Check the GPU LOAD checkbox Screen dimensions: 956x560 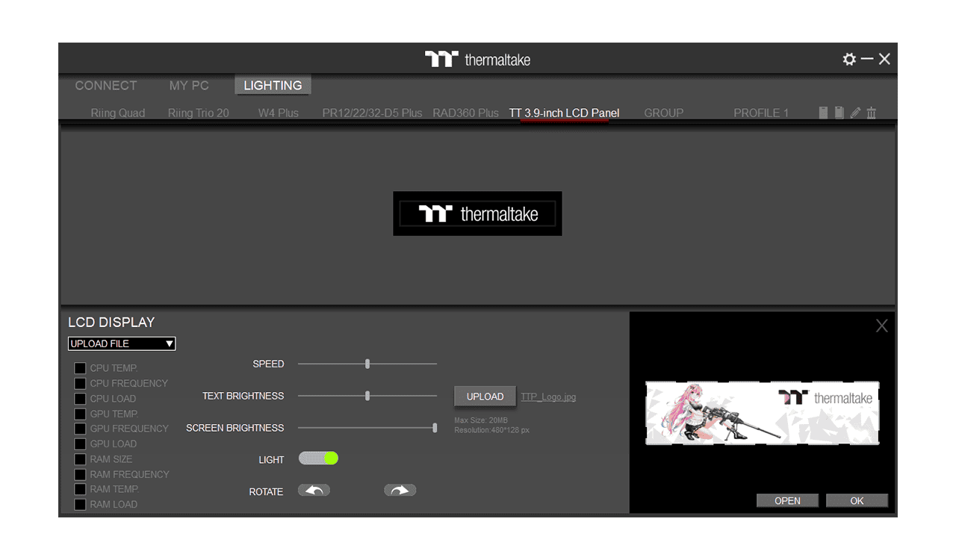pyautogui.click(x=80, y=444)
